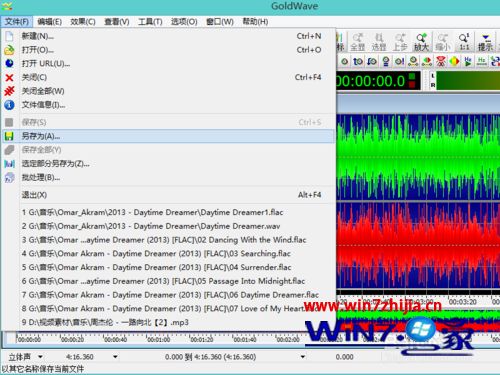The height and width of the screenshot is (375, 500).
Task: Open the 帮助(H) menu
Action: (x=255, y=22)
